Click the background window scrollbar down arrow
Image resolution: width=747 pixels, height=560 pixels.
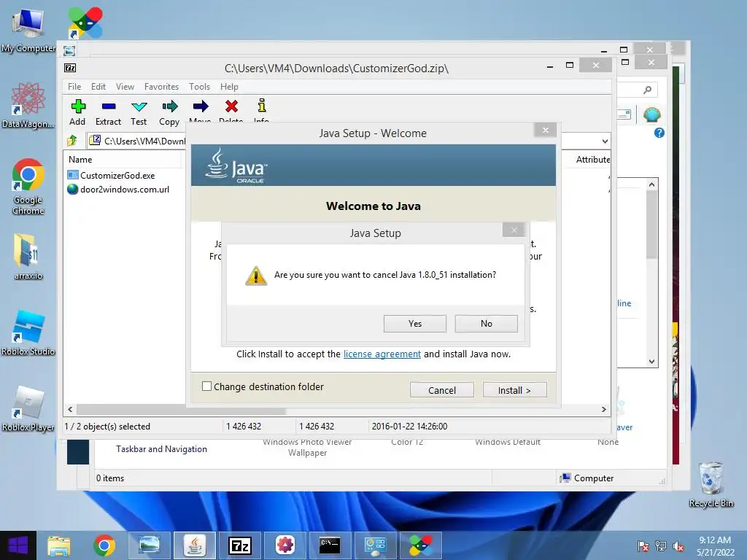click(651, 362)
